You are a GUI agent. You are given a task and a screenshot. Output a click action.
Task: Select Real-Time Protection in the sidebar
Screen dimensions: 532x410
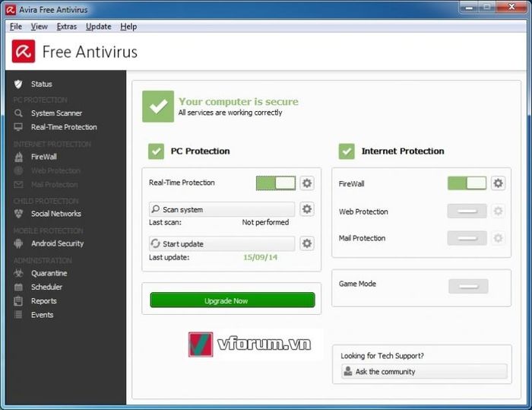(64, 127)
